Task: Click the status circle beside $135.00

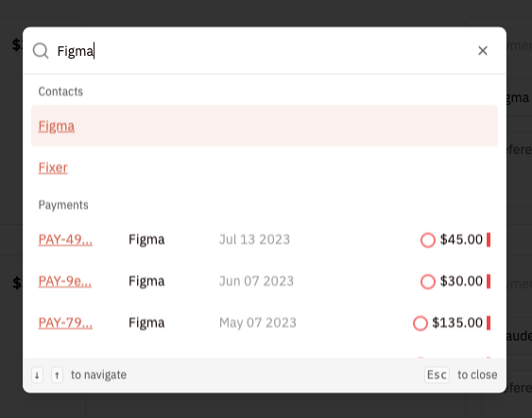Action: pyautogui.click(x=420, y=322)
